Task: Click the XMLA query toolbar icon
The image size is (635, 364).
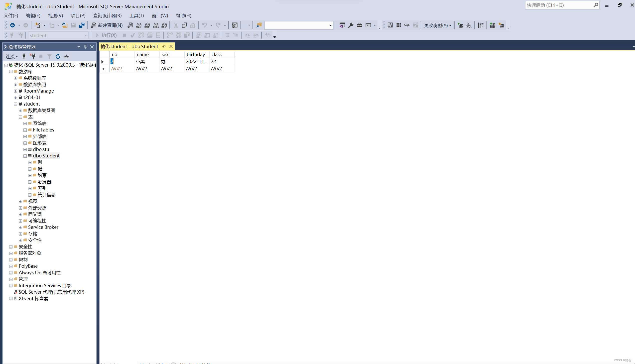Action: (156, 25)
